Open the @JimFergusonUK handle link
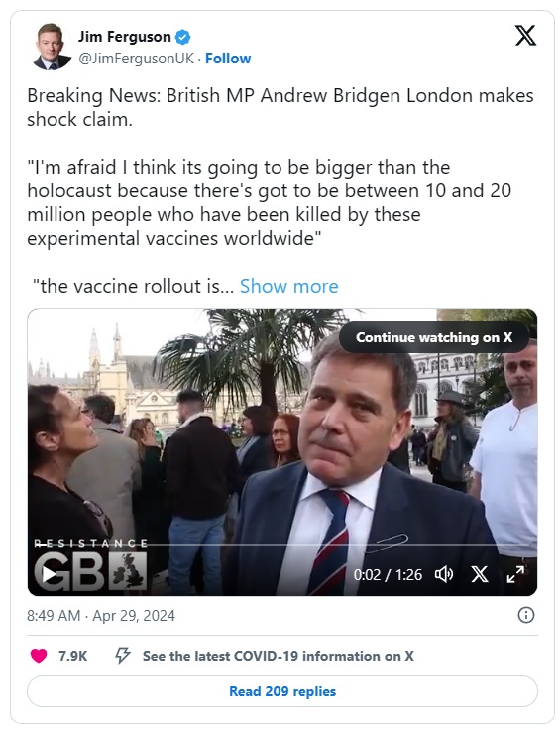Screen dimensions: 560x733 (x=136, y=59)
